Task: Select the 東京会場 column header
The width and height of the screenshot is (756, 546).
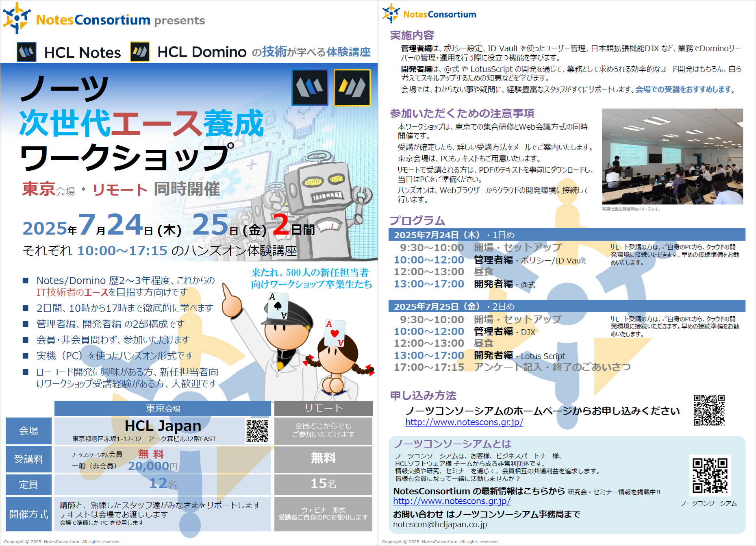Action: coord(163,408)
